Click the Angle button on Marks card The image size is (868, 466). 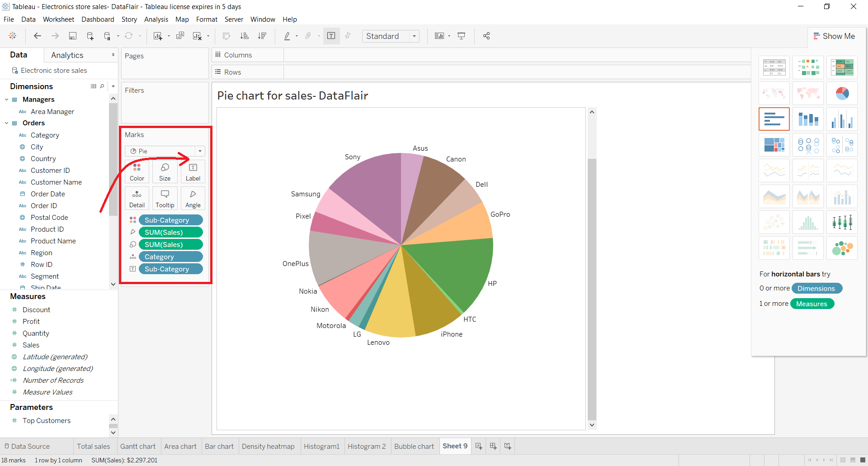[193, 199]
